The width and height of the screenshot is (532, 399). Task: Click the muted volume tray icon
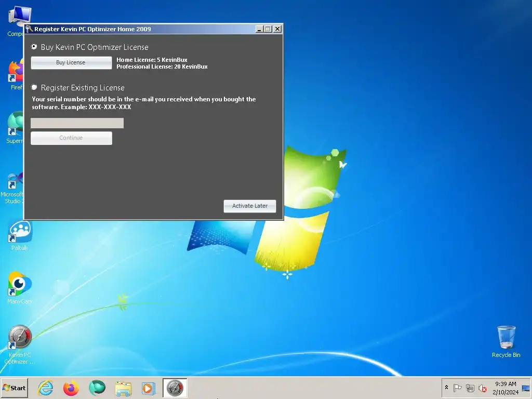tap(482, 388)
